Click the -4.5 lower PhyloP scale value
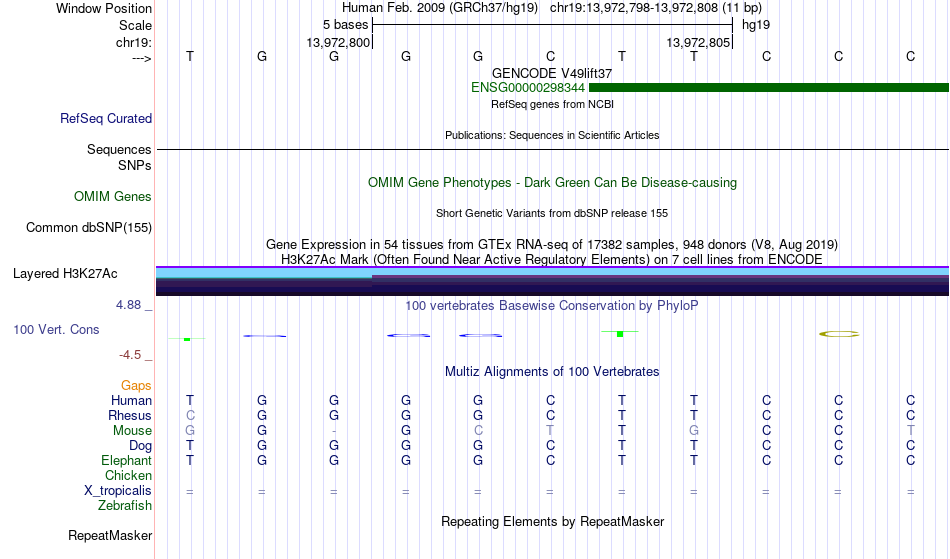950x559 pixels. click(130, 355)
